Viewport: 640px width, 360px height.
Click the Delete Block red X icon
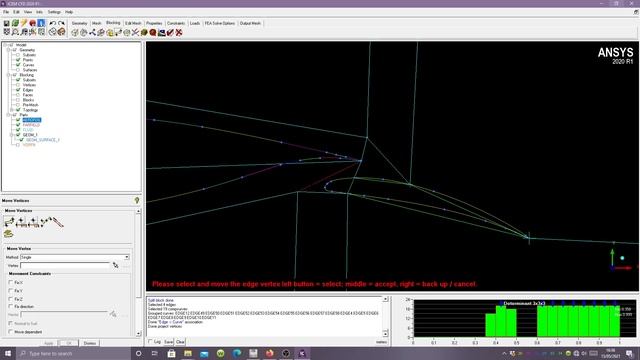(x=179, y=32)
